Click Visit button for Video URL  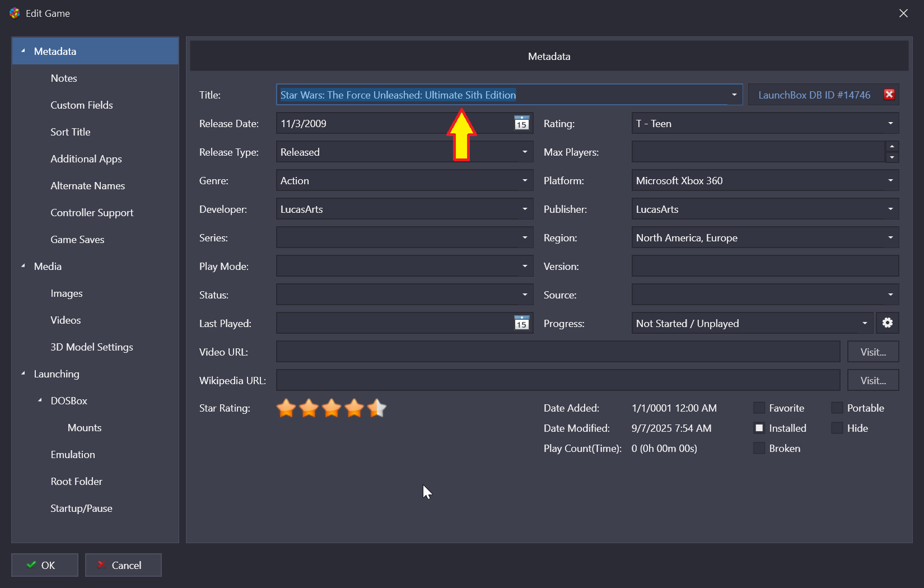(873, 352)
